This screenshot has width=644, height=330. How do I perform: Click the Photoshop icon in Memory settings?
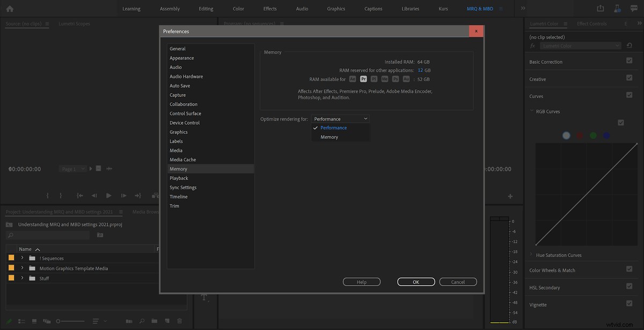point(396,79)
